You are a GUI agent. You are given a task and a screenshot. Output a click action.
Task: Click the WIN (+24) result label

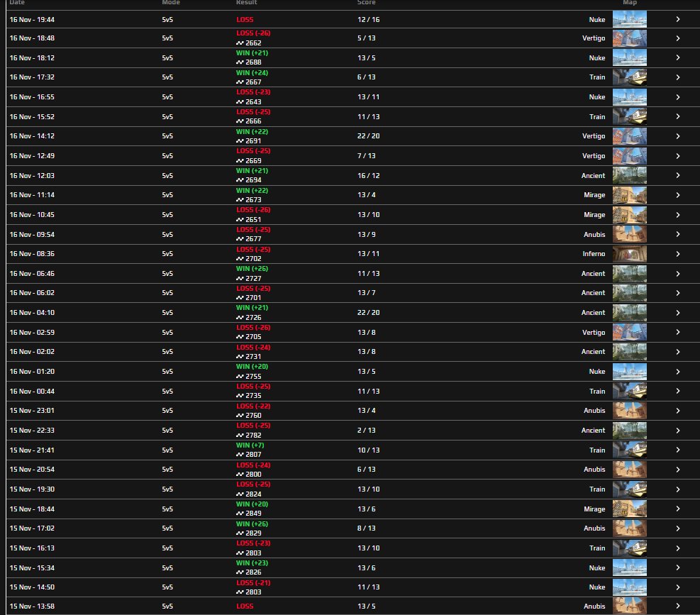coord(252,73)
